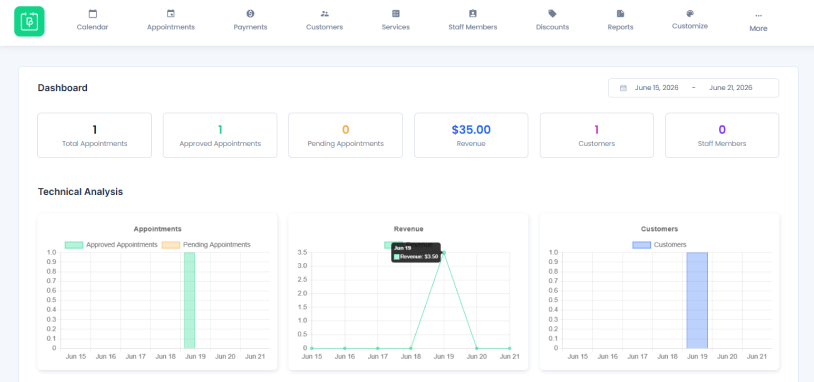The height and width of the screenshot is (382, 814).
Task: Click the Revenue chart title
Action: coord(409,229)
